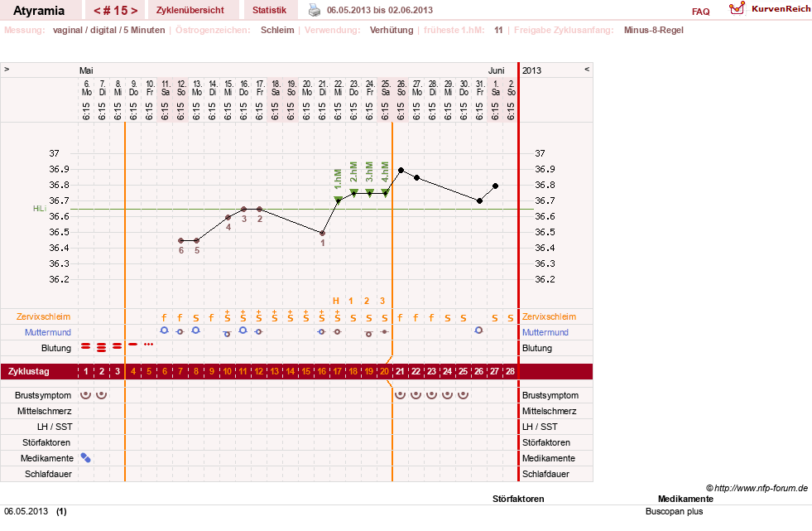Open the FAQ link
The height and width of the screenshot is (531, 812).
700,12
